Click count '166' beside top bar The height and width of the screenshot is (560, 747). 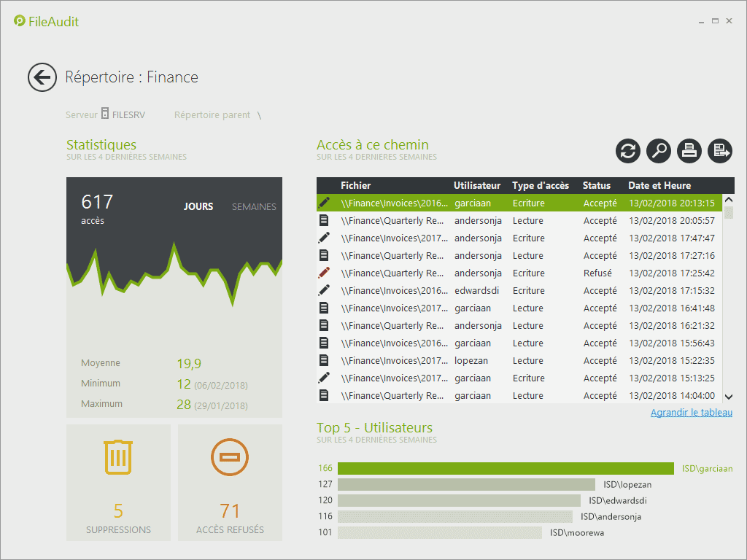pos(325,468)
